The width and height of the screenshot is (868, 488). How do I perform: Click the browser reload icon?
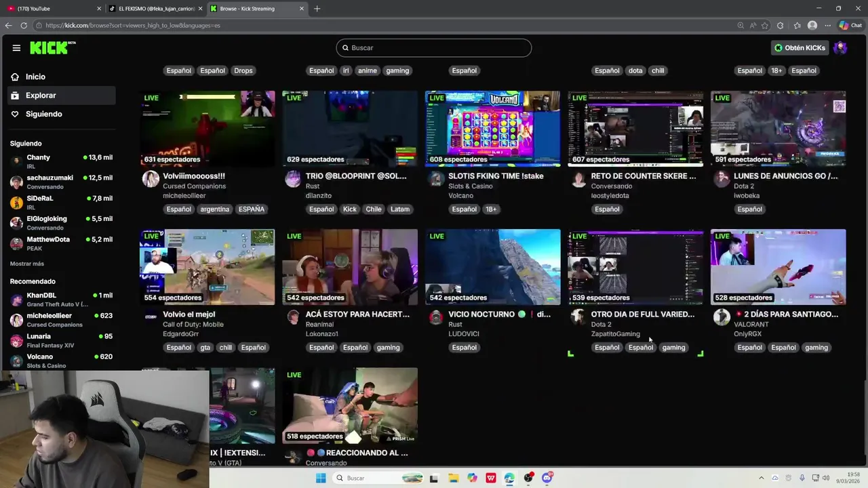[x=24, y=25]
